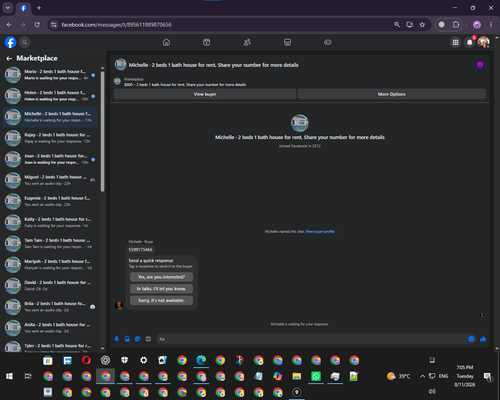Screen dimensions: 500x400
Task: Open the Marketplace storefront icon in top nav
Action: click(x=287, y=42)
